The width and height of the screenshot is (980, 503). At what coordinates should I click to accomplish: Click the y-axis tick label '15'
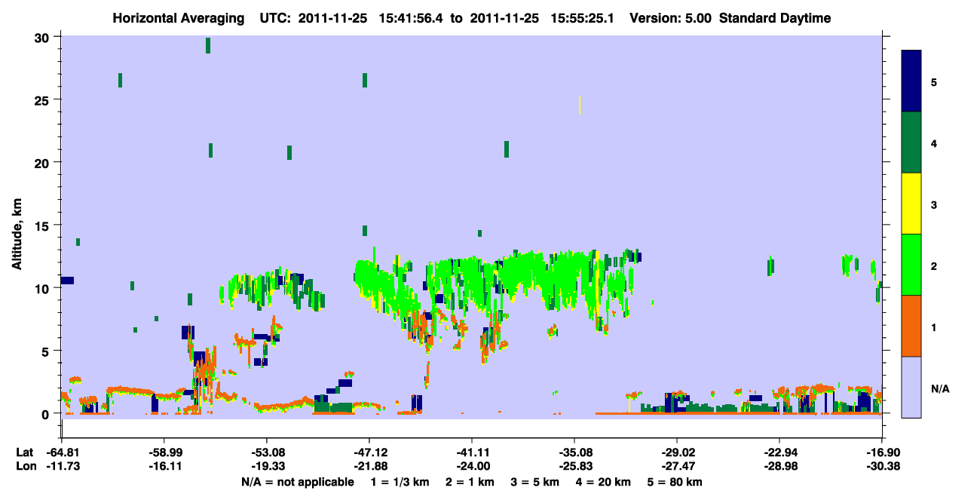pos(44,225)
